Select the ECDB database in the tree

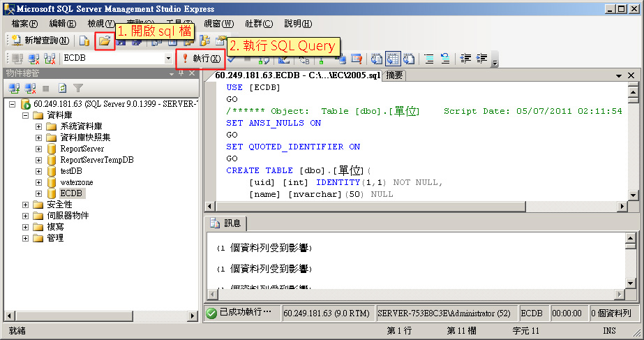(x=71, y=193)
